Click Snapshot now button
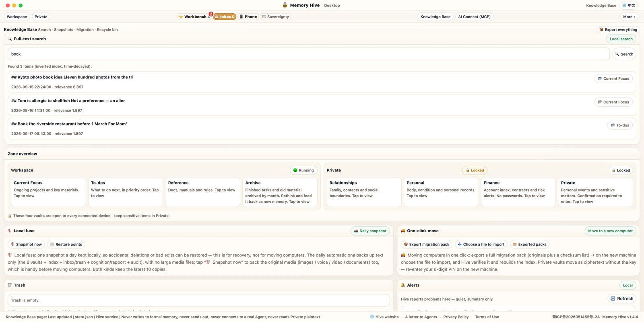 tap(26, 244)
